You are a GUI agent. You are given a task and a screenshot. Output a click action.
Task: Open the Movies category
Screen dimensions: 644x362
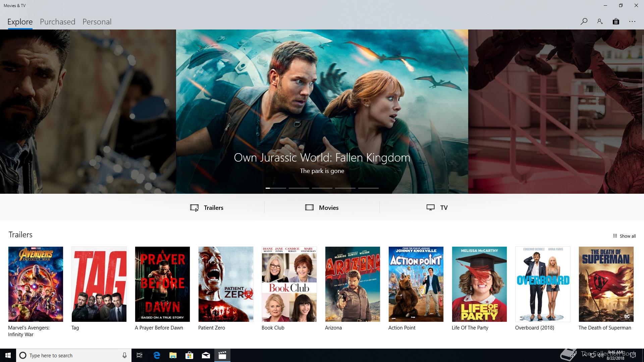coord(322,207)
